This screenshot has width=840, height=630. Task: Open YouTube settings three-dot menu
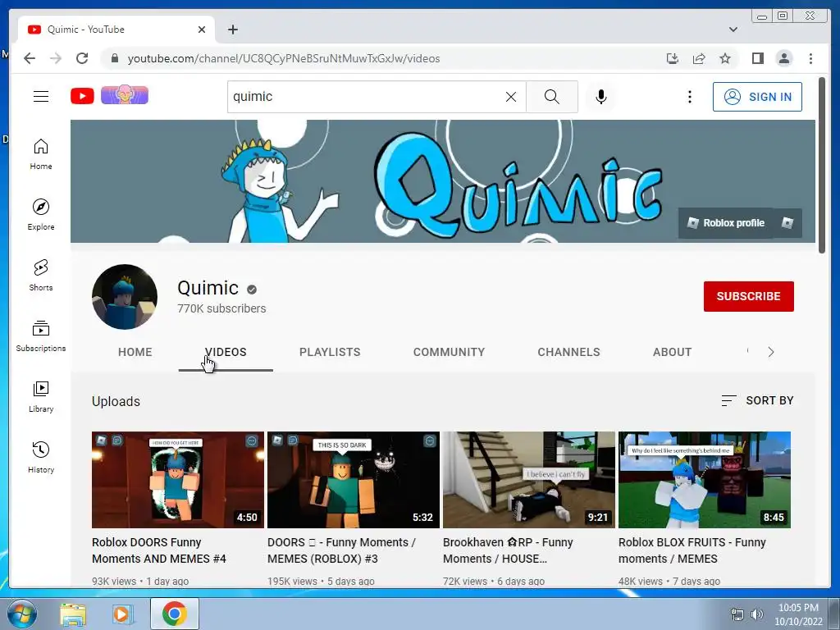point(689,97)
